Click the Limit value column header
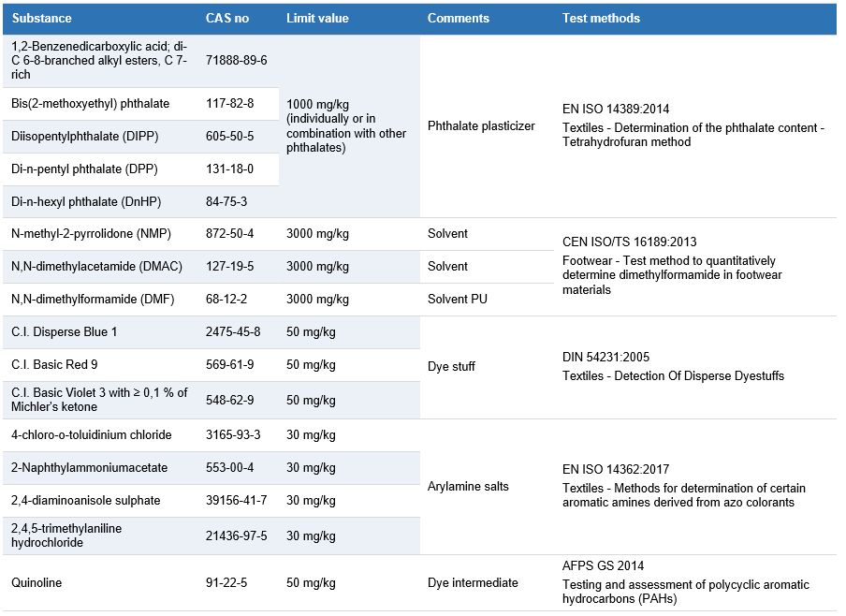Screen dimensions: 846x616 (x=317, y=19)
